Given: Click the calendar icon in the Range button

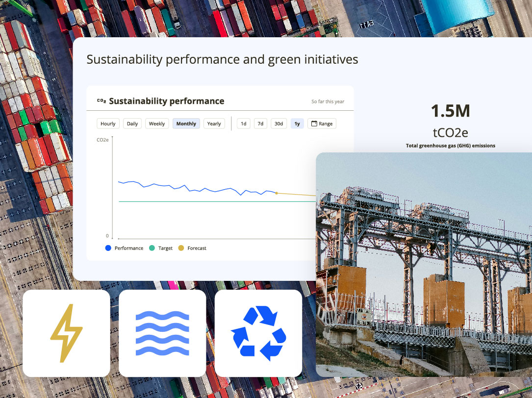Looking at the screenshot, I should coord(314,124).
